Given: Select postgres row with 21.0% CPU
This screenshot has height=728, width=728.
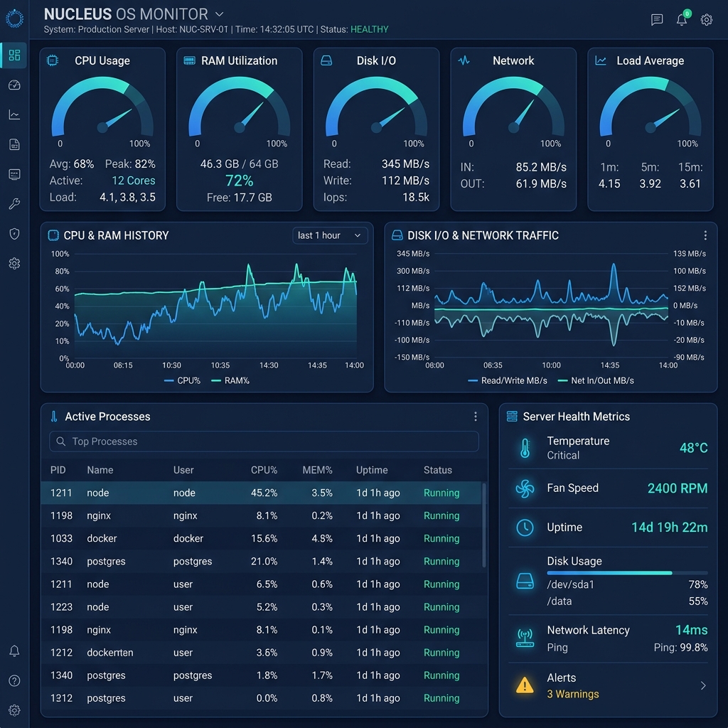Looking at the screenshot, I should click(261, 561).
